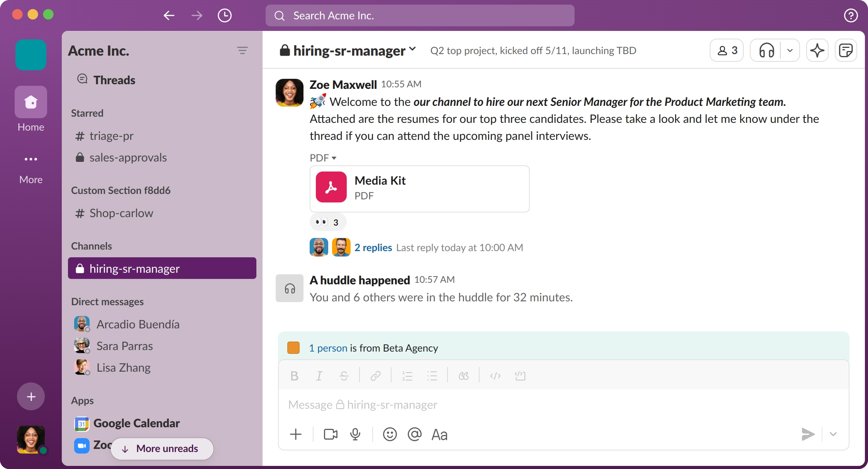Open the emoji picker
The height and width of the screenshot is (469, 868).
390,434
